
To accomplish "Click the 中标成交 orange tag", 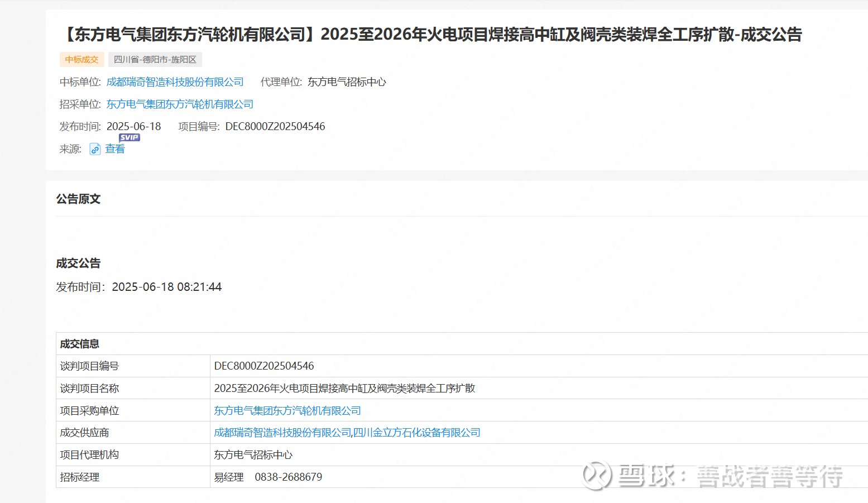I will [x=82, y=60].
